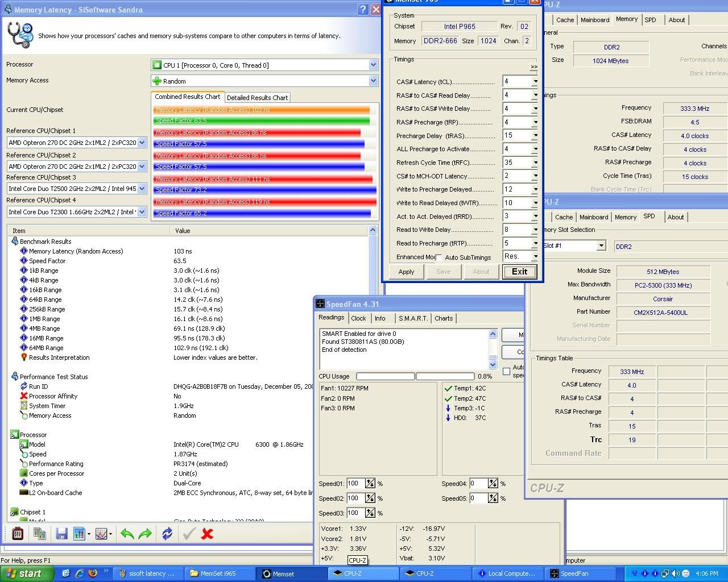Viewport: 728px width, 582px height.
Task: Click the red X cancel icon
Action: [207, 534]
